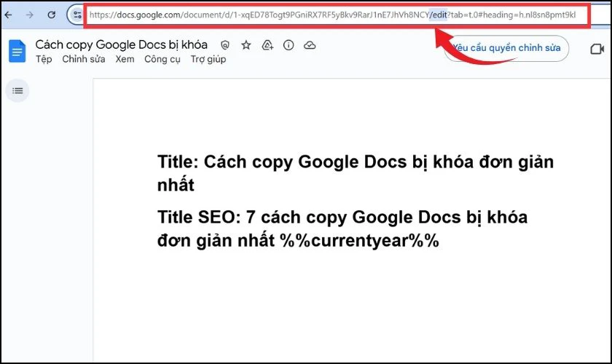Reload the page with the refresh icon
This screenshot has width=612, height=364.
(51, 15)
